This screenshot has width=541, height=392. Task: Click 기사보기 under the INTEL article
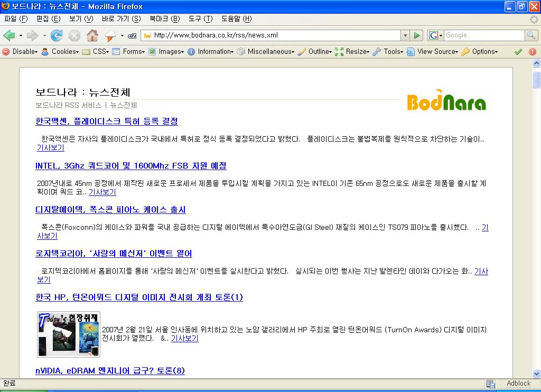tap(102, 192)
